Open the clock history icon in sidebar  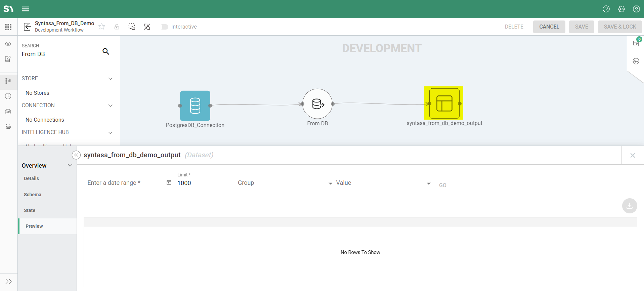[x=8, y=96]
